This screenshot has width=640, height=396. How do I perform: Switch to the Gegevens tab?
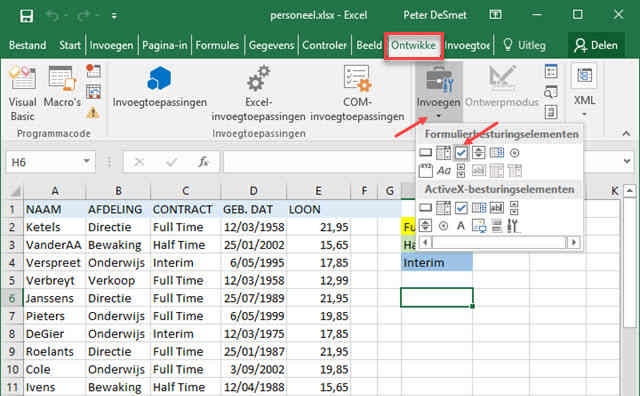click(271, 45)
